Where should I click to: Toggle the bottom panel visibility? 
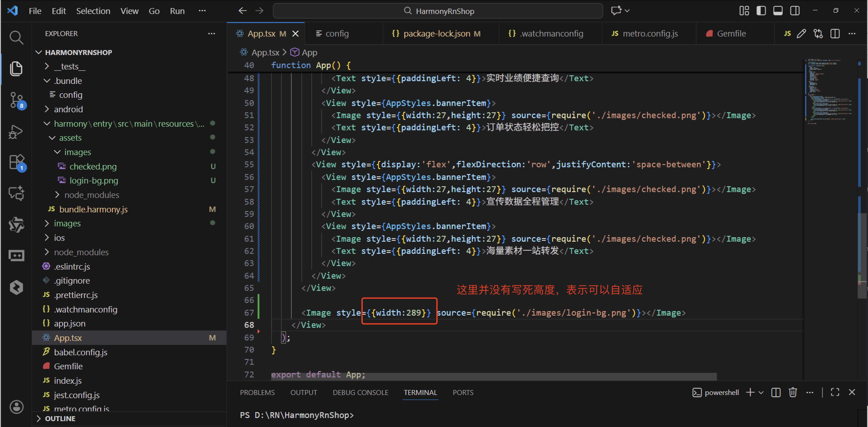pos(778,11)
